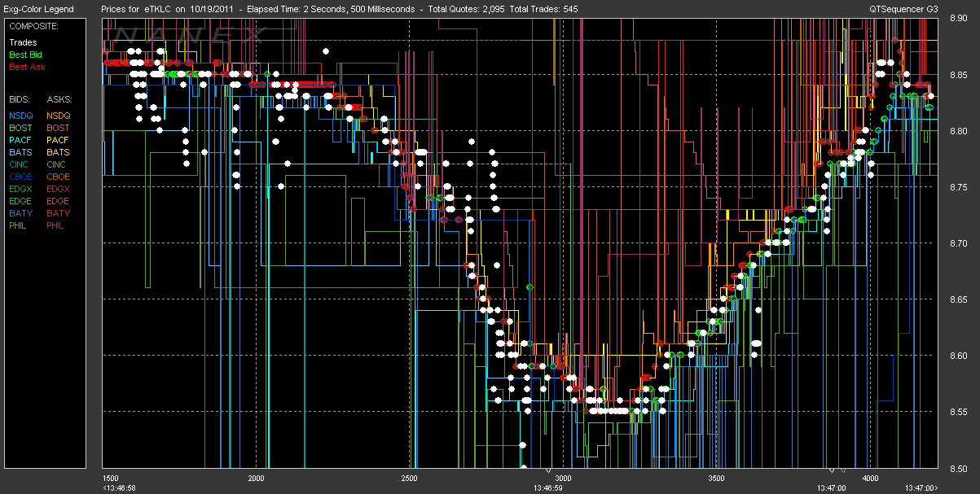Click NSDQ under the BIDS heading

point(20,116)
